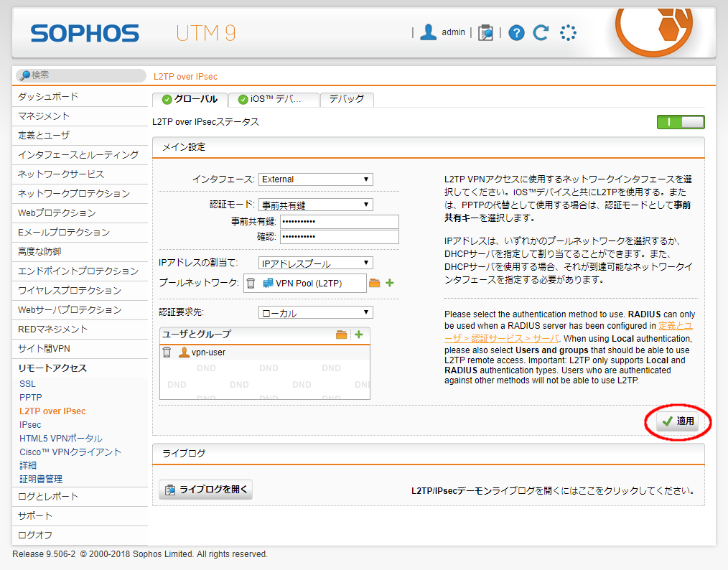728x570 pixels.
Task: Click the 事前共有鍵 password field
Action: tap(339, 222)
